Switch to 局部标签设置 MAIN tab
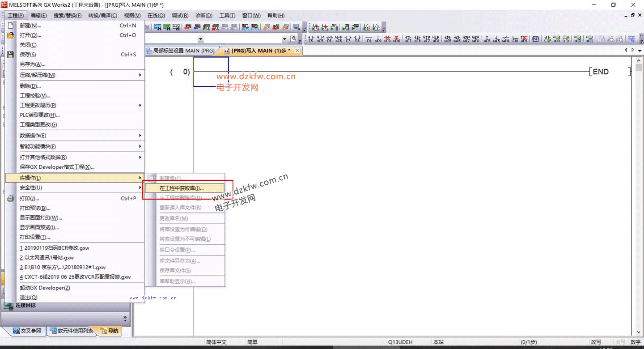This screenshot has height=349, width=644. tap(183, 51)
